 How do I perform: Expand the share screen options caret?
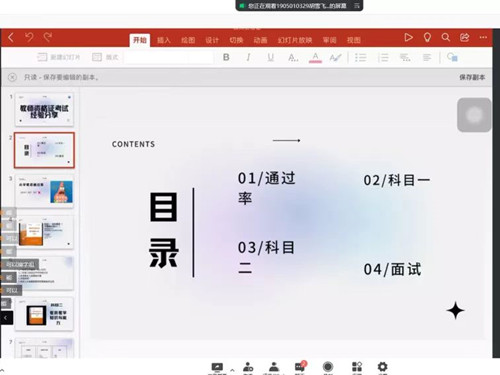[232, 370]
